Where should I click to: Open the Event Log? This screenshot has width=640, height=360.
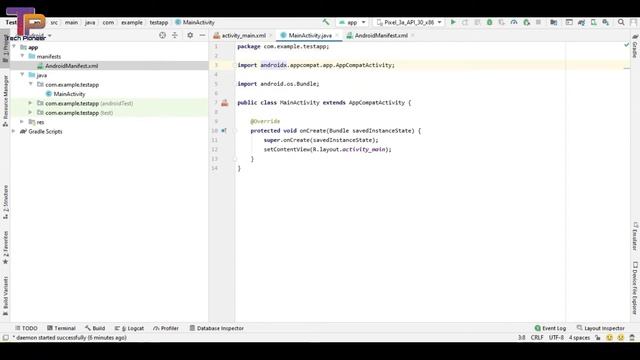click(550, 328)
